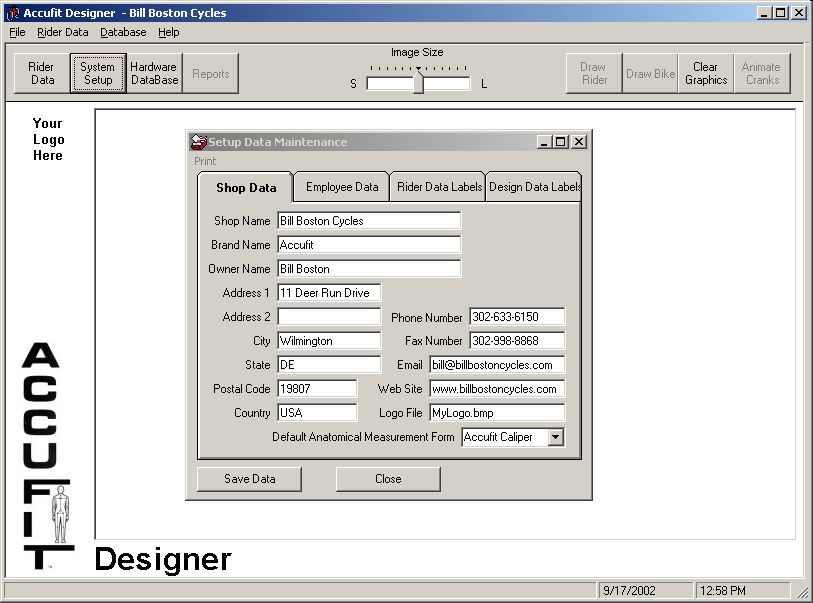Click the Brand Name input field
813x603 pixels.
click(x=369, y=245)
